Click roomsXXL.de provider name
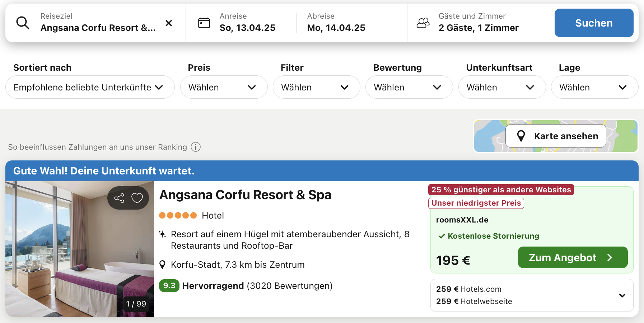Viewport: 644px width, 323px height. click(x=462, y=220)
